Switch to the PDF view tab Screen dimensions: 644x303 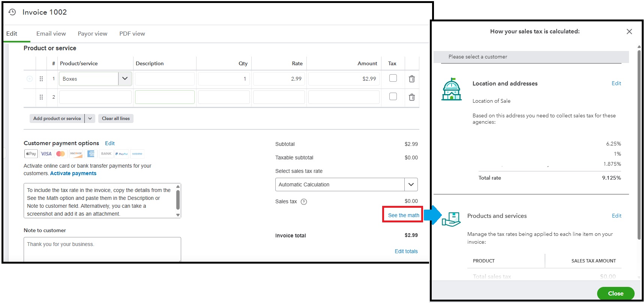[132, 34]
